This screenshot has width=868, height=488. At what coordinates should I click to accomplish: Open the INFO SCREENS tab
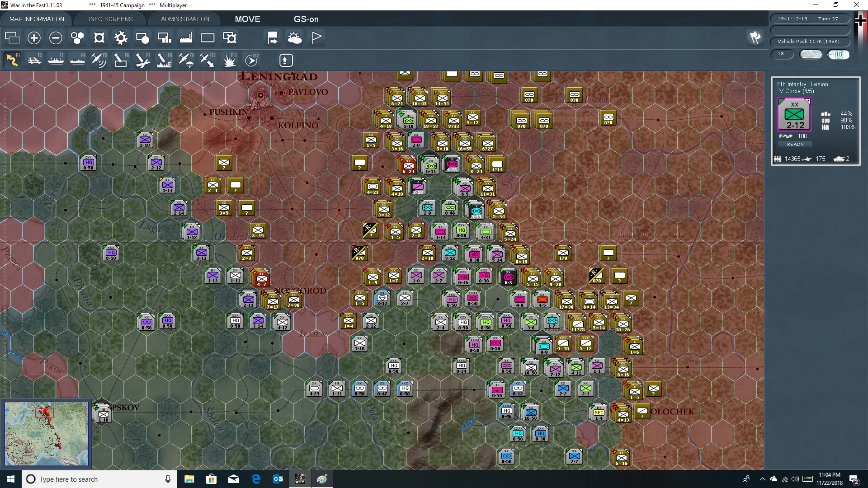[x=111, y=19]
